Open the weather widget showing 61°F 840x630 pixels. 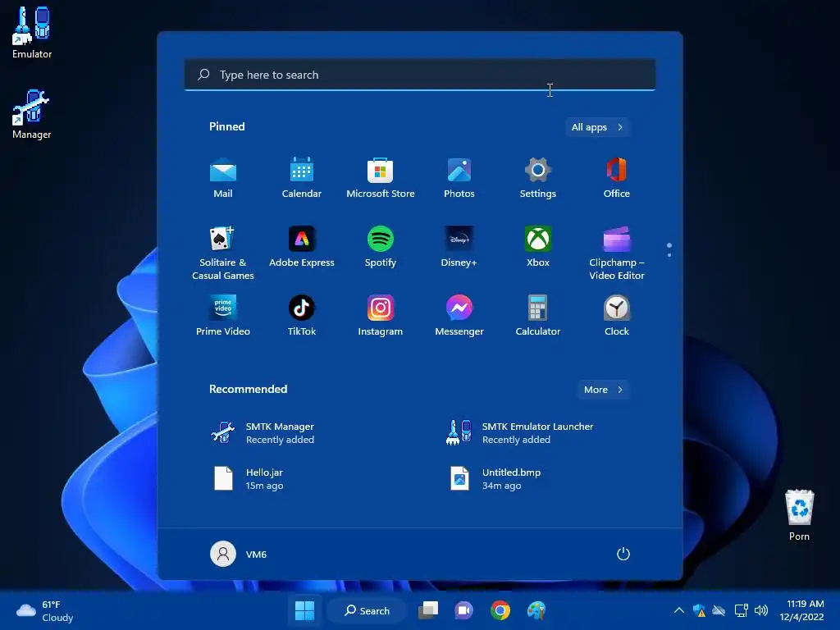click(x=45, y=610)
